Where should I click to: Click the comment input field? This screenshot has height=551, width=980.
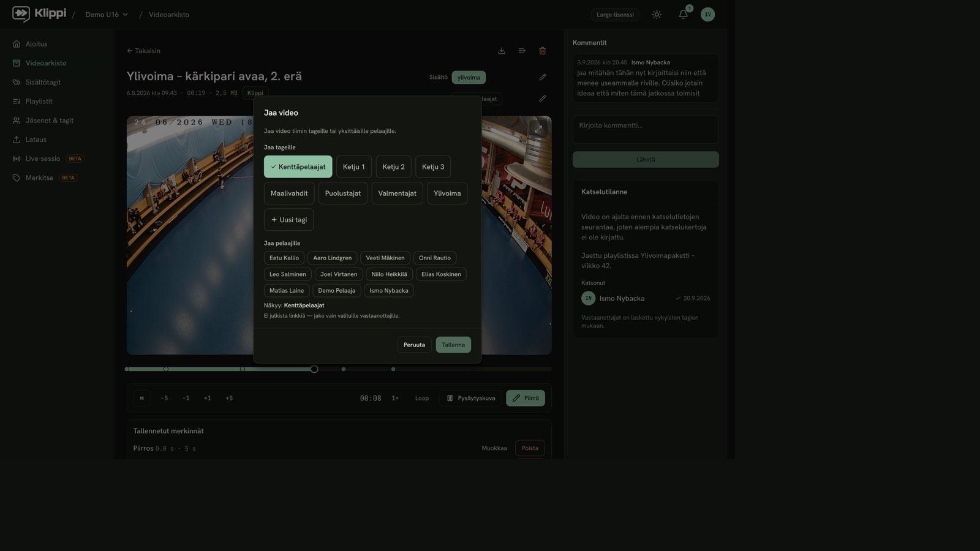coord(646,130)
